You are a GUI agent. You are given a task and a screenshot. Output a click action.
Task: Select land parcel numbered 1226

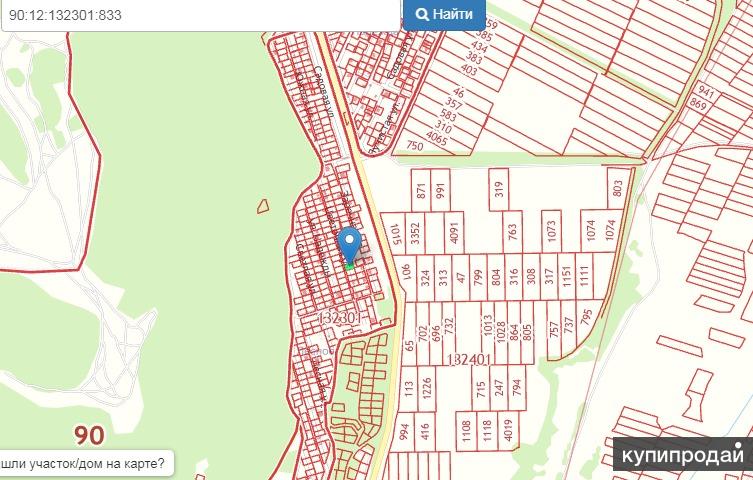click(426, 388)
